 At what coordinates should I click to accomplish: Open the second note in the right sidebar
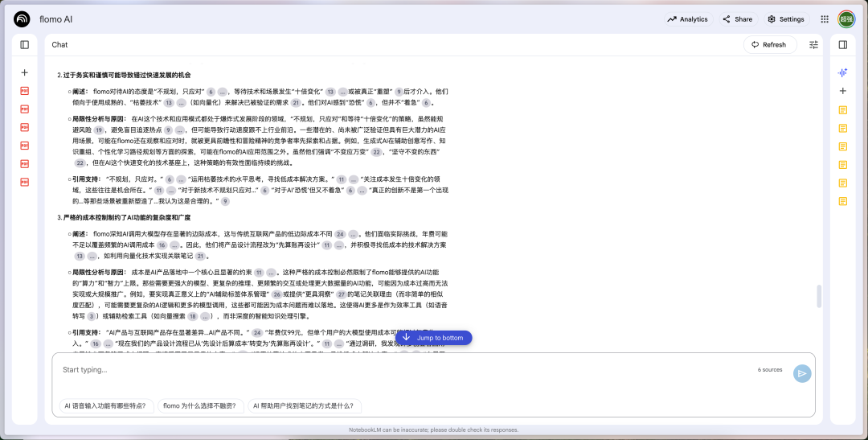tap(842, 129)
